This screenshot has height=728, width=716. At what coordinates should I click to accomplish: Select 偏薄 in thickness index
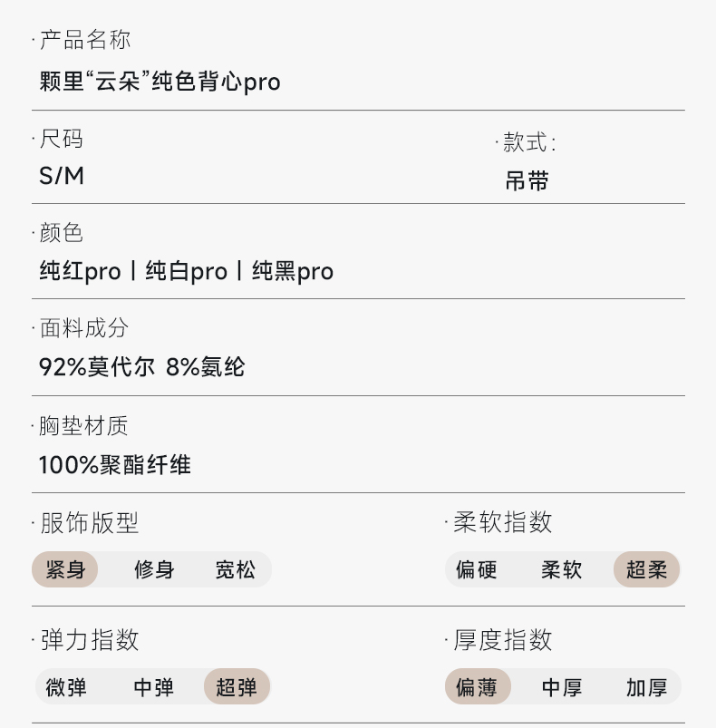(x=477, y=687)
